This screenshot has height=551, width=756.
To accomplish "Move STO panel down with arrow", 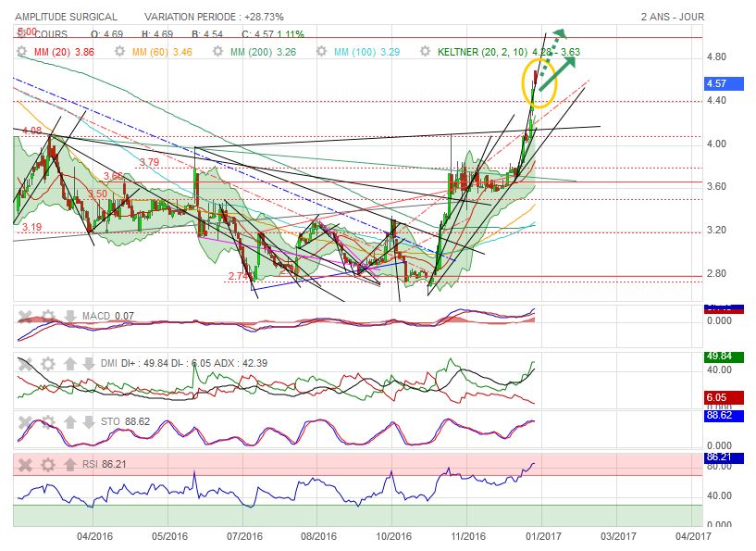I will 88,422.
